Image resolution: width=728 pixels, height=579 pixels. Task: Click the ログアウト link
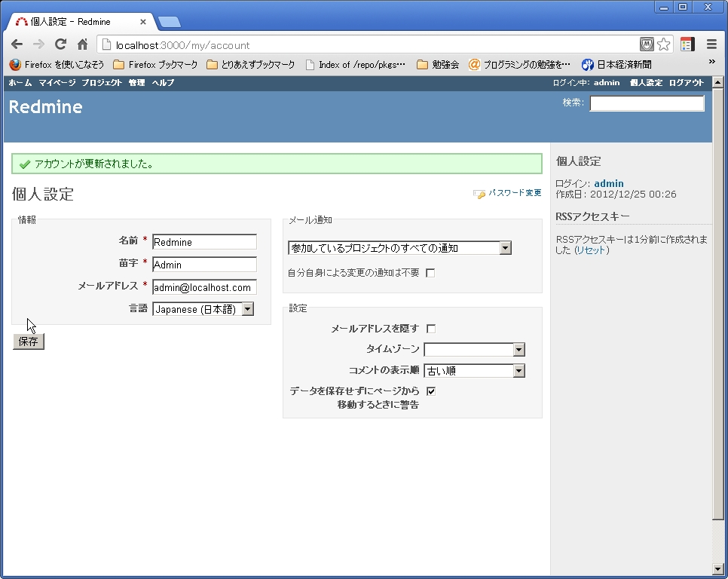[x=687, y=83]
